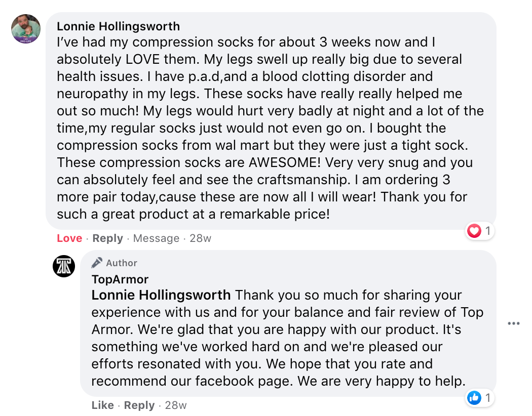Image resolution: width=532 pixels, height=416 pixels.
Task: Toggle Like on TopArmor's reply
Action: [x=103, y=405]
